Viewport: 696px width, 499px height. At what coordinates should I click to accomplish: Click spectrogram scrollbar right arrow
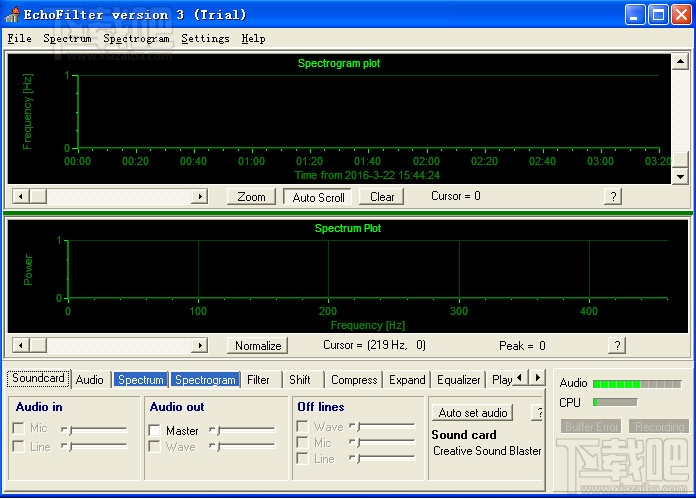[200, 196]
